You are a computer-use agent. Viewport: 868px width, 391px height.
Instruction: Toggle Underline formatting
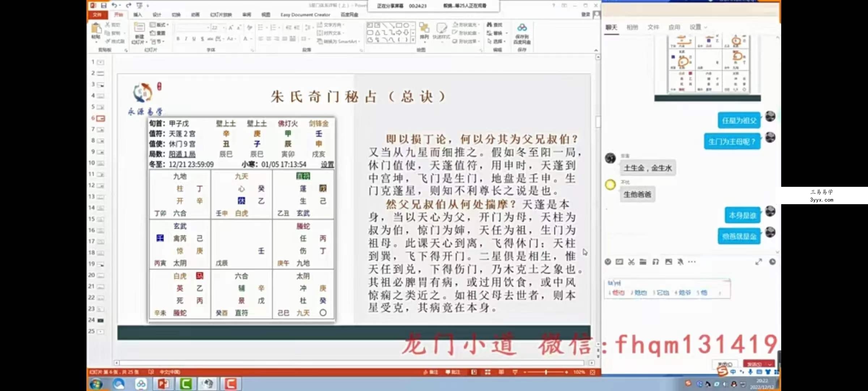click(194, 39)
